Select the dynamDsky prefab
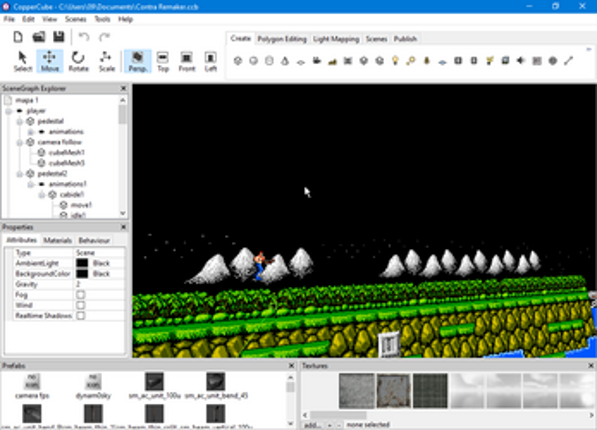The width and height of the screenshot is (597, 430). click(x=93, y=386)
